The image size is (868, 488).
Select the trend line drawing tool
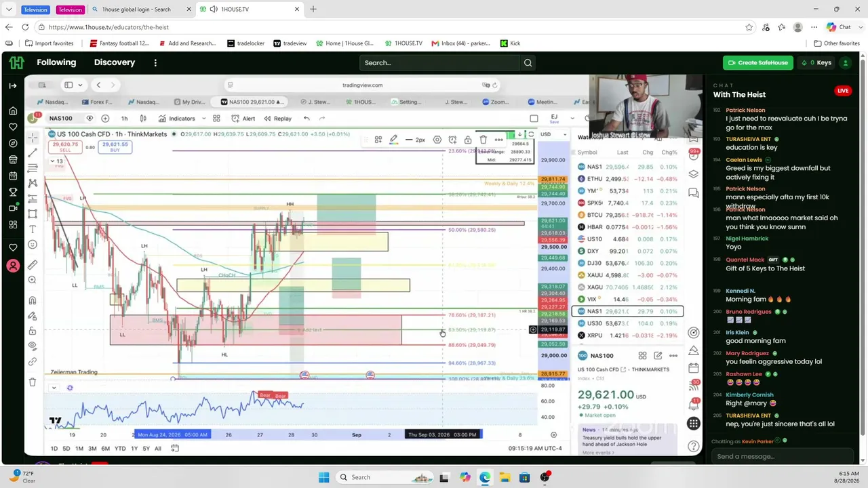tap(33, 153)
